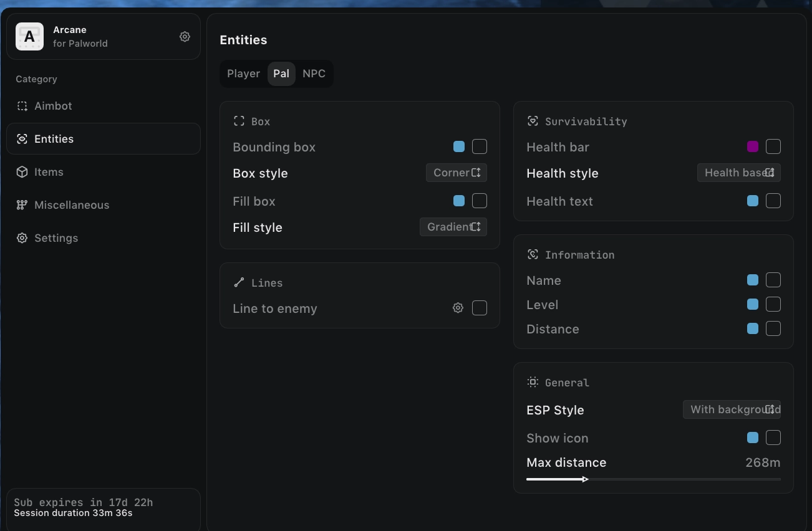Check the Show icon checkbox

(773, 438)
